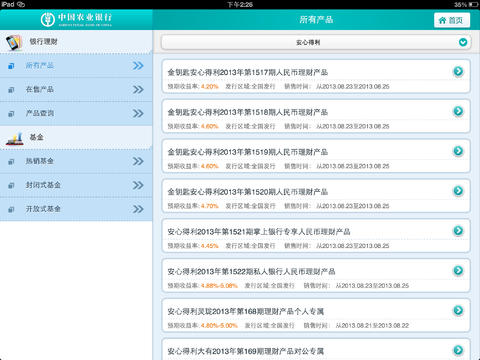Viewport: 480px width, 360px height.
Task: Open the 开放式基金 menu item
Action: point(76,209)
